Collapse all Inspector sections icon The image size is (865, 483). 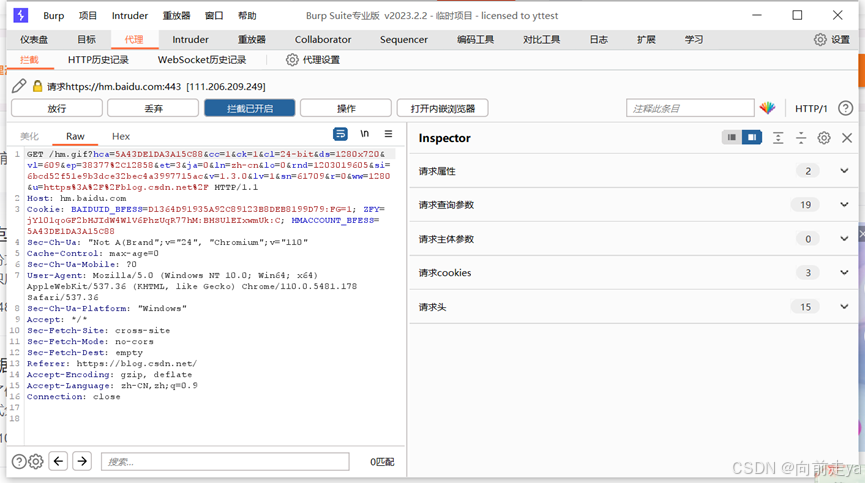(x=801, y=138)
